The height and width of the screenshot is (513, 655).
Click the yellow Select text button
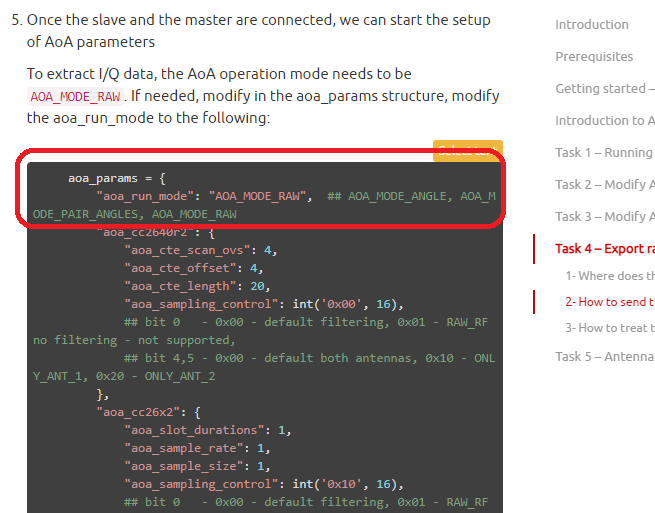coord(468,150)
